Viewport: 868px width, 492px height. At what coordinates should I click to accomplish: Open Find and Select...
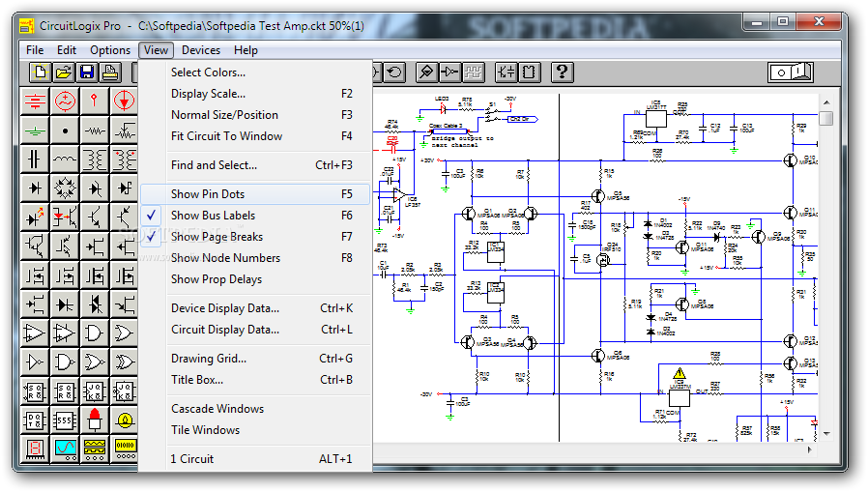click(254, 165)
